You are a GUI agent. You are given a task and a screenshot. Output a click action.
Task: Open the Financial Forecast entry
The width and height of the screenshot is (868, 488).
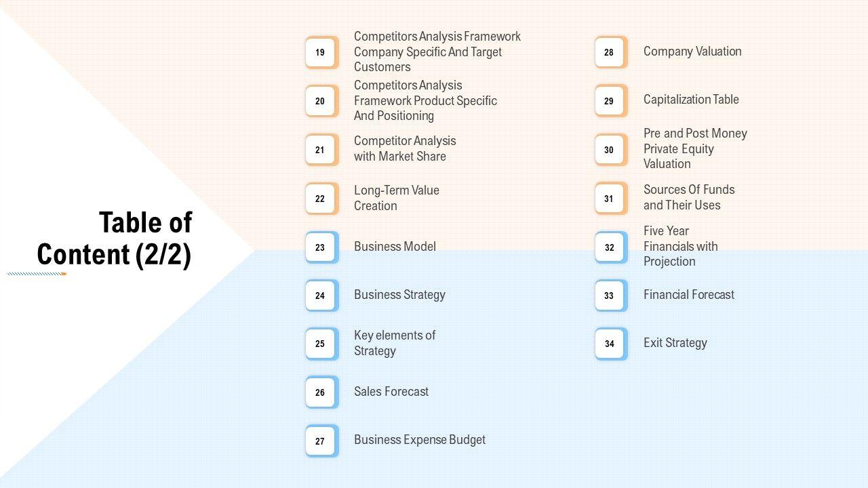689,295
